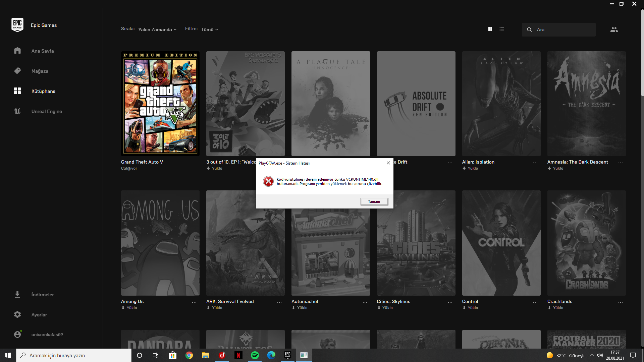Click Yükle under Alien: Isolation
The image size is (644, 362).
pyautogui.click(x=470, y=168)
